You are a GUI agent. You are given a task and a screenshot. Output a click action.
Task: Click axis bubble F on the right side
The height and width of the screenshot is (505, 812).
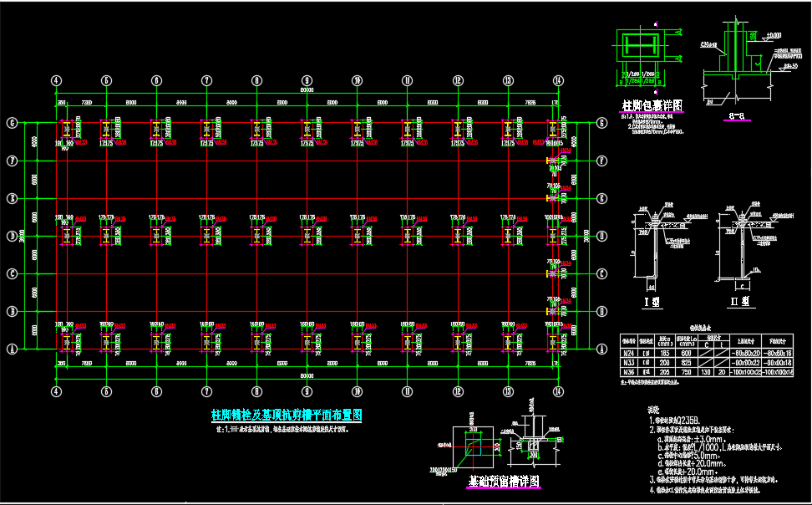pos(601,161)
